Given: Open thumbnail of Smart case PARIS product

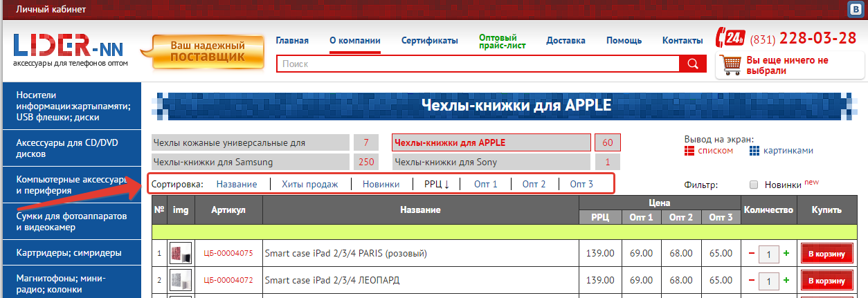Looking at the screenshot, I should click(x=181, y=253).
